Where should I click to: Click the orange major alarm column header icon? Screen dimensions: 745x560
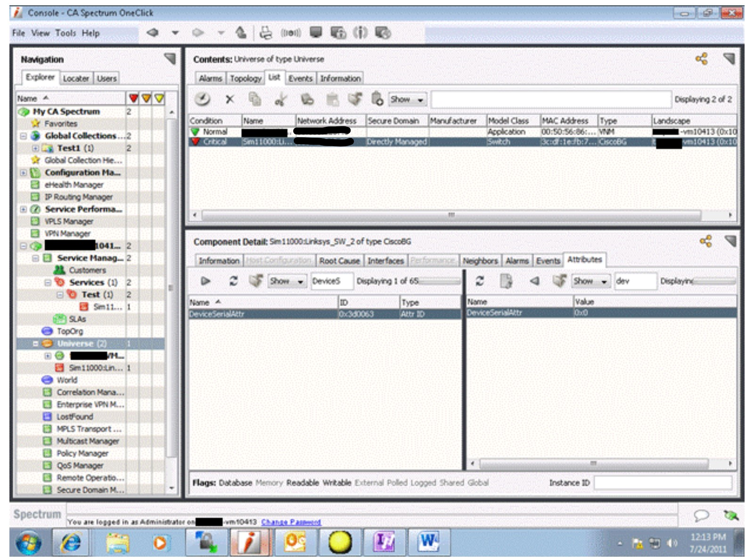[x=146, y=98]
